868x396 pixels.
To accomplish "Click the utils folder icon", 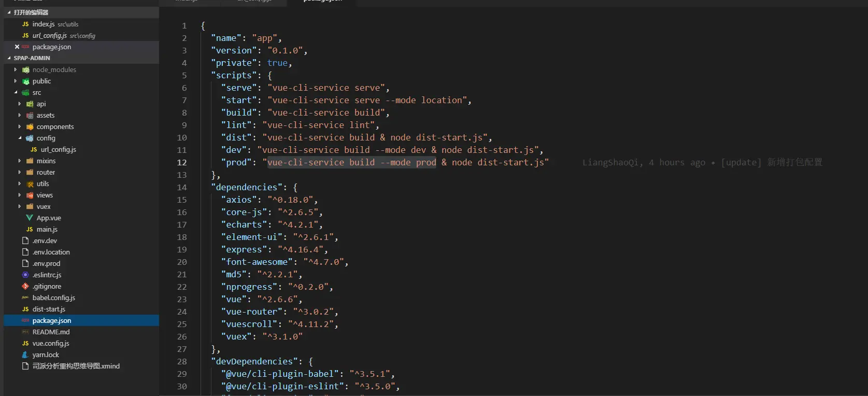I will click(30, 183).
